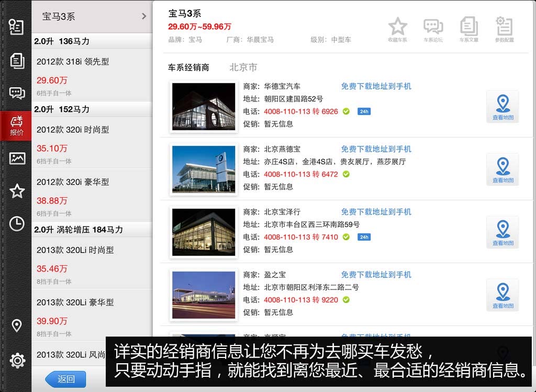536x392 pixels.
Task: Open the 北京燕德宝 showroom photo
Action: click(x=204, y=170)
